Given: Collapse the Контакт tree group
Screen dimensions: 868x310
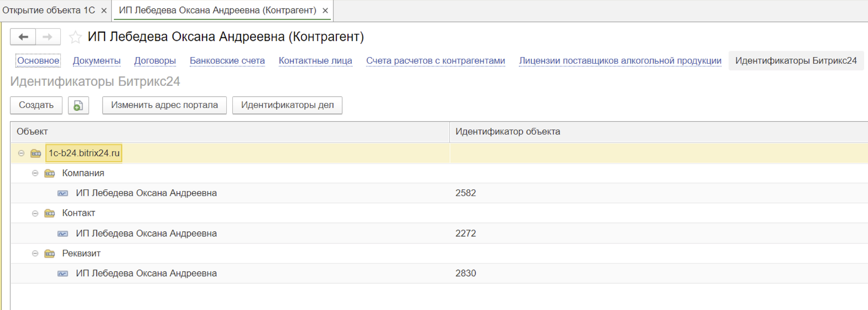Looking at the screenshot, I should (x=35, y=213).
